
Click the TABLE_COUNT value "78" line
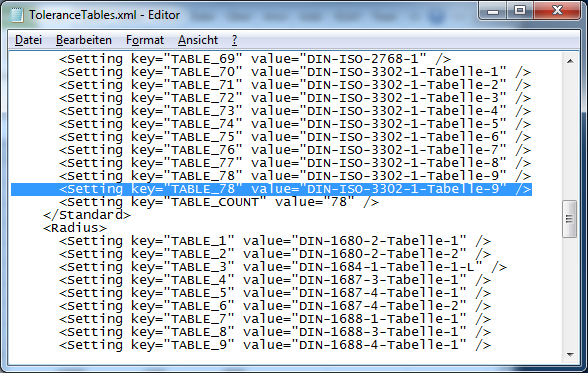[x=219, y=202]
